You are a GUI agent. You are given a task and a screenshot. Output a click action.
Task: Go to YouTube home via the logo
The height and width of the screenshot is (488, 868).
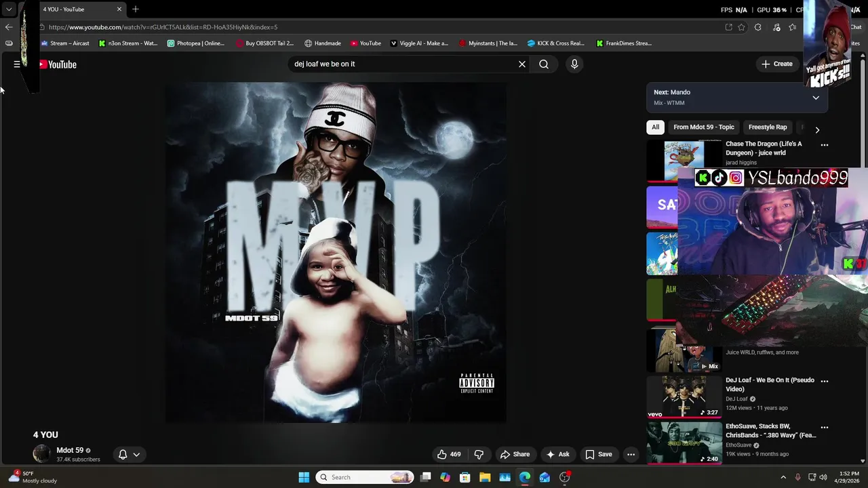pyautogui.click(x=58, y=64)
